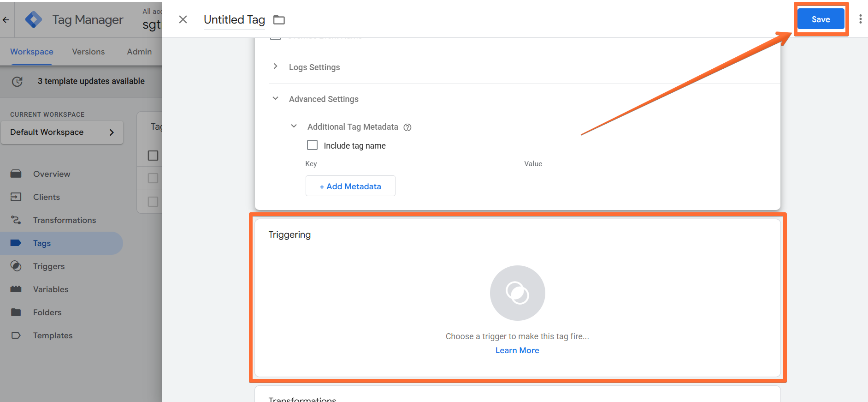Open the 3 template updates available notice
The image size is (868, 402).
(x=91, y=81)
